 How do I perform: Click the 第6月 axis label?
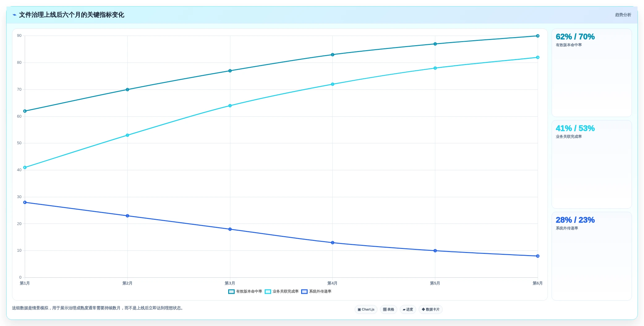click(x=538, y=283)
